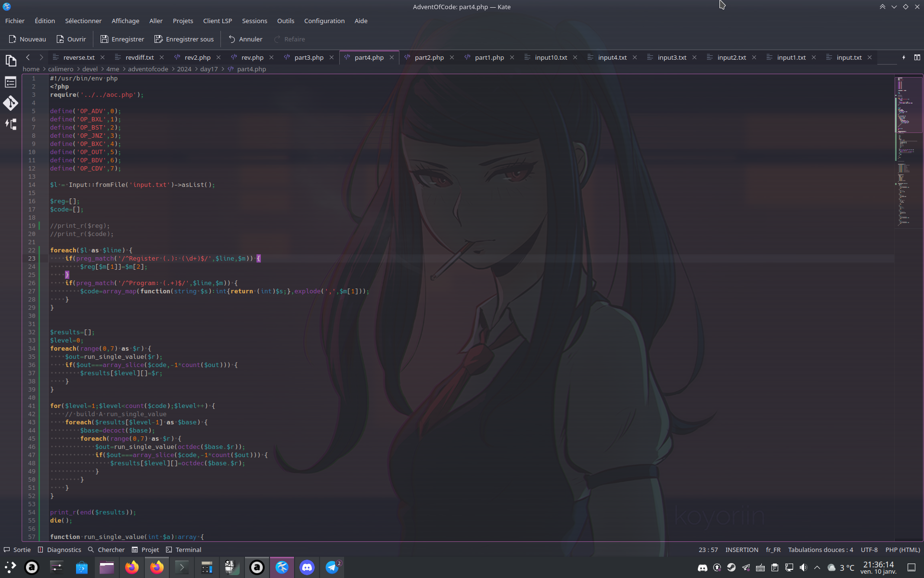The width and height of the screenshot is (924, 578).
Task: Click the volume tray icon
Action: pos(803,567)
